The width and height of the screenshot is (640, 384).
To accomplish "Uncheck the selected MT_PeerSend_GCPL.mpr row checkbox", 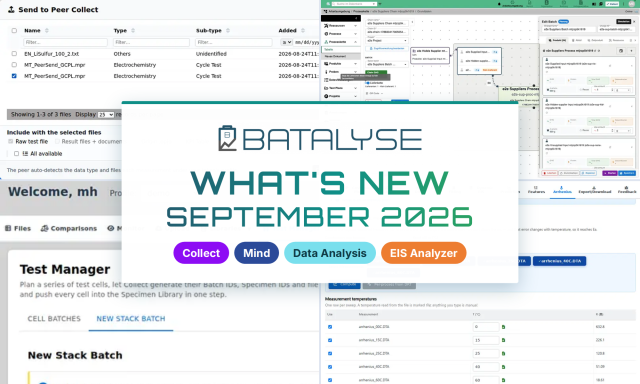I will pyautogui.click(x=14, y=76).
